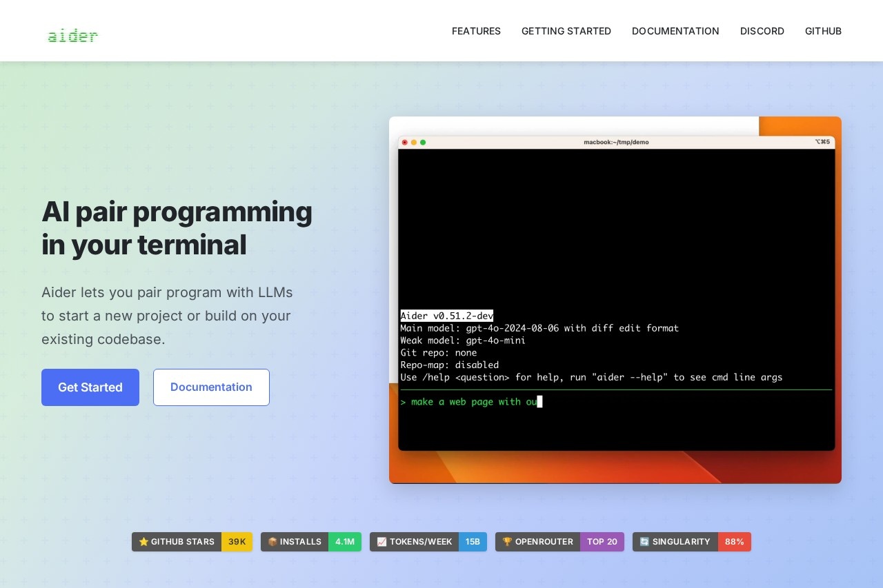Click the cycle icon on Singularity badge
This screenshot has width=883, height=588.
tap(644, 542)
